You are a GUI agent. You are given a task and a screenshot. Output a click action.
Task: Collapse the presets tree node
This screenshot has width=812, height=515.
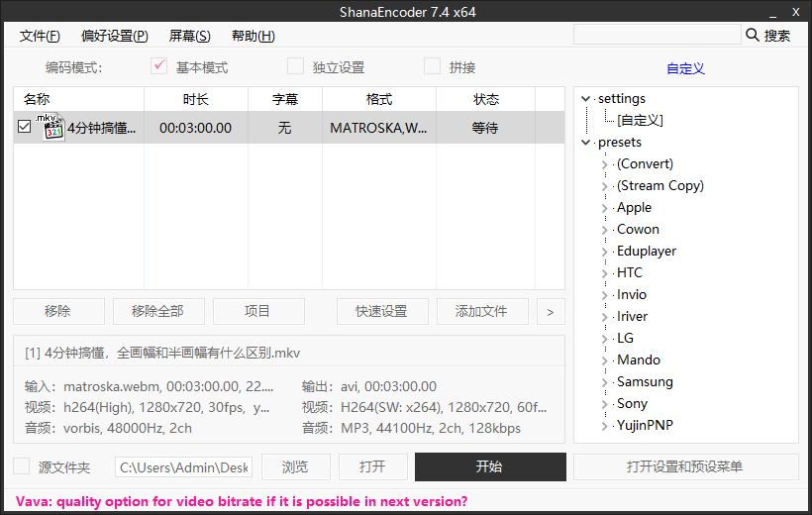(585, 142)
